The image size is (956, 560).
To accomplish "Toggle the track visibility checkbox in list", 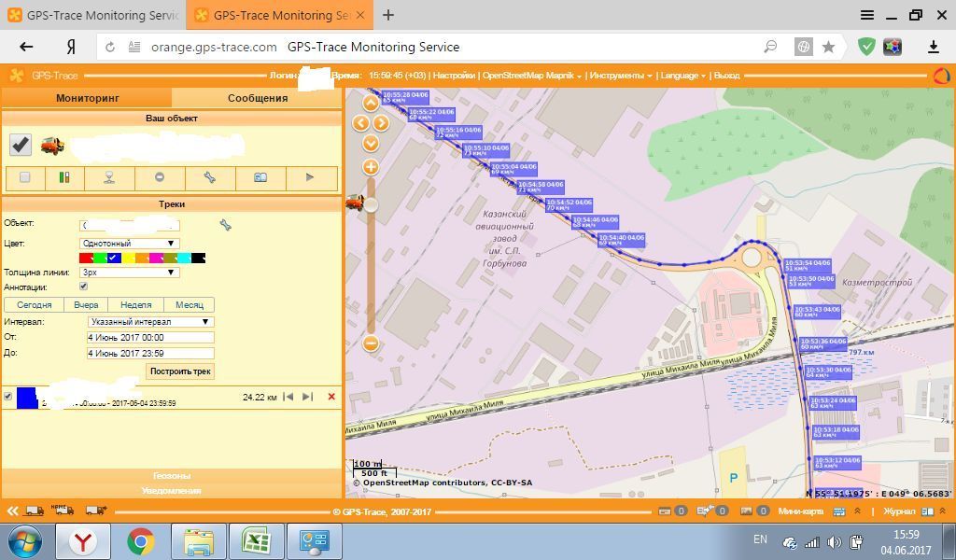I will point(8,397).
